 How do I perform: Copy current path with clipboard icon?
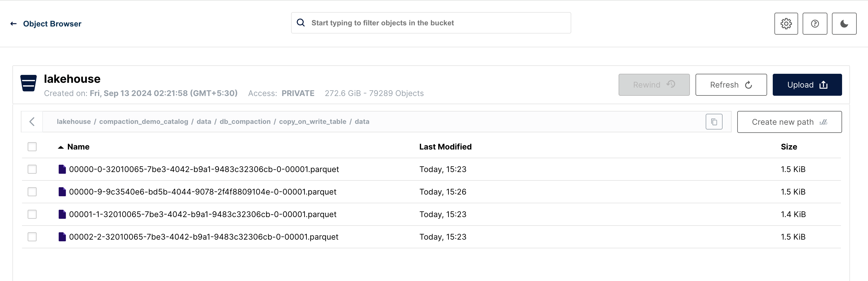(714, 122)
